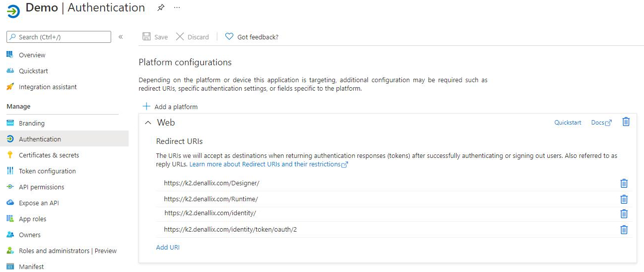Open Token configuration in sidebar
The image size is (644, 272).
(x=47, y=171)
